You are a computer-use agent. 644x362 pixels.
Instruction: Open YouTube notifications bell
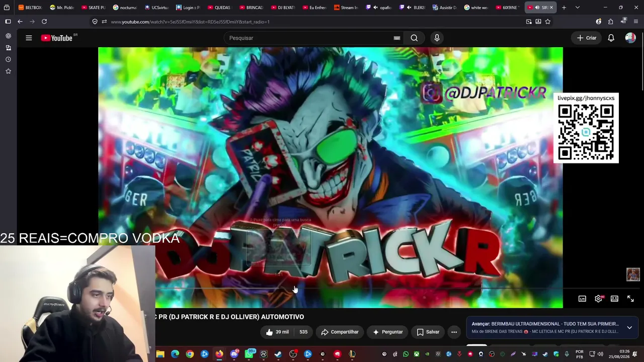(611, 38)
